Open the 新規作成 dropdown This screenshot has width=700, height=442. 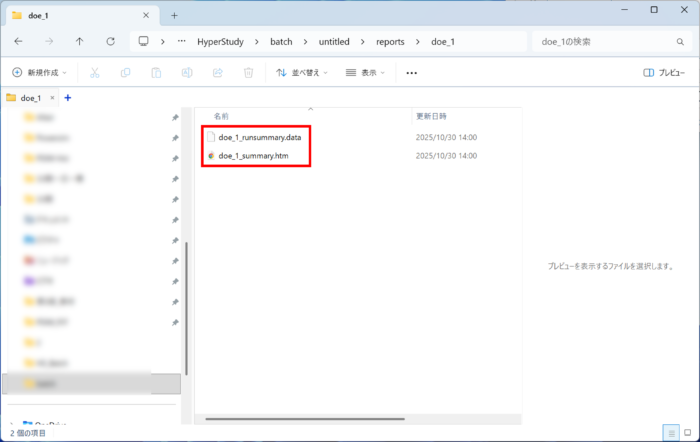tap(41, 73)
